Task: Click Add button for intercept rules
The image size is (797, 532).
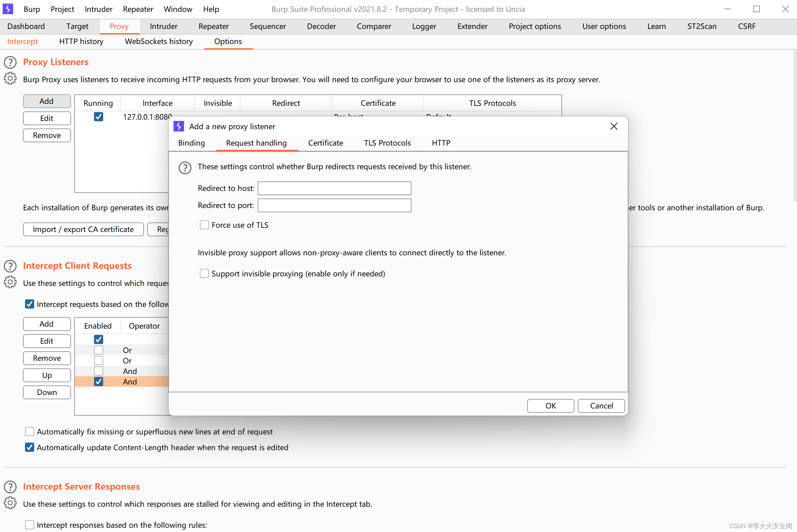Action: click(x=47, y=324)
